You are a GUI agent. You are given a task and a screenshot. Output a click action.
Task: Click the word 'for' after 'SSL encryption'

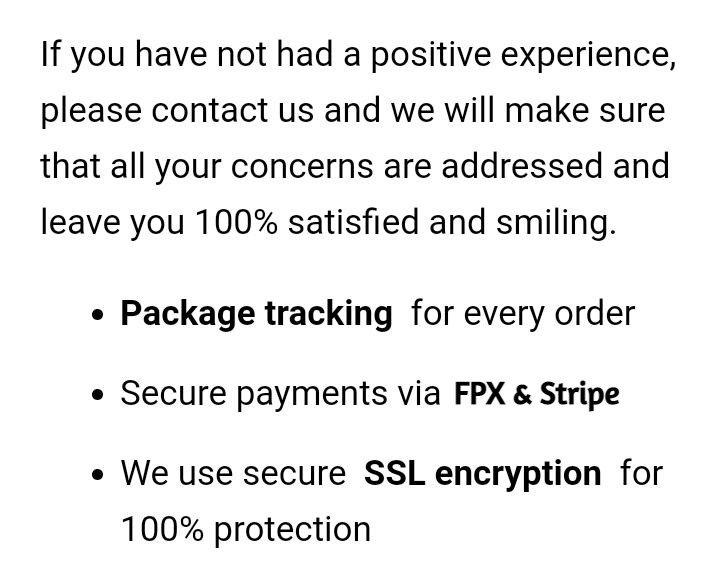[641, 473]
